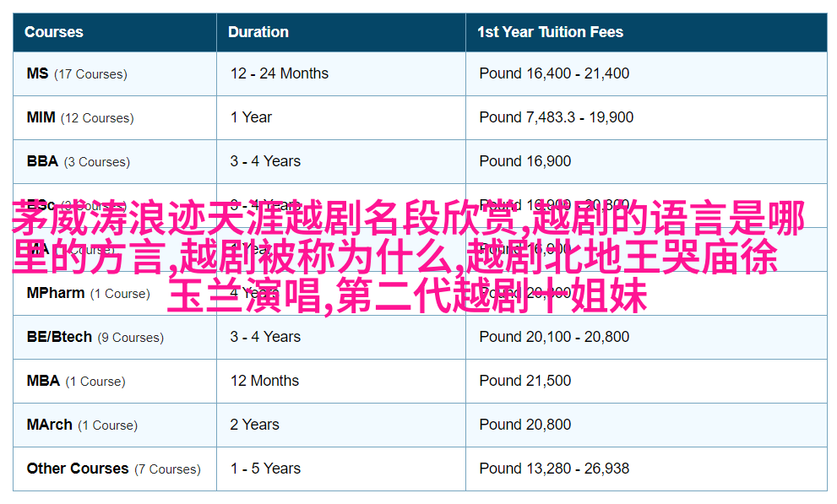
Task: Click the Courses column header
Action: click(x=54, y=32)
